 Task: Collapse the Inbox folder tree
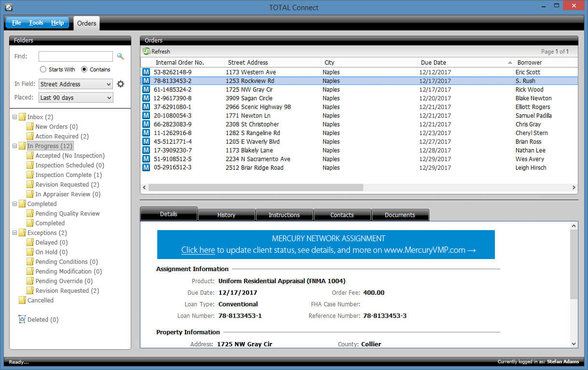14,117
